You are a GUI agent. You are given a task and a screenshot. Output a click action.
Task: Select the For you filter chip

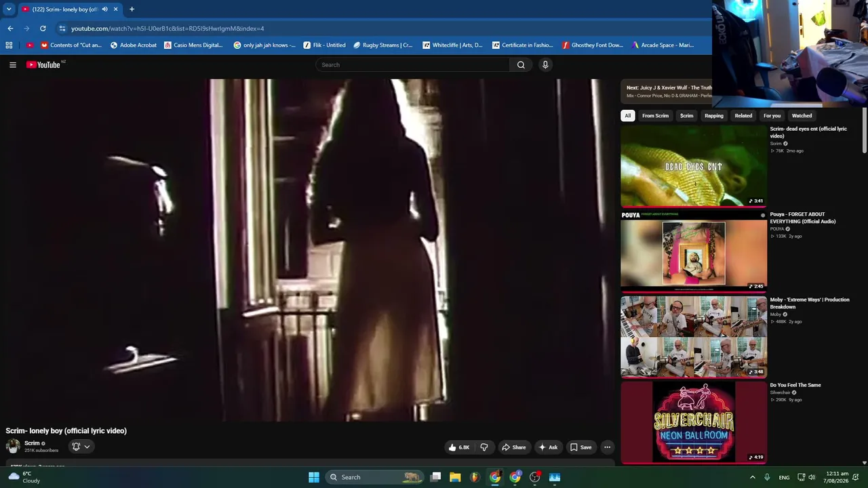point(772,116)
